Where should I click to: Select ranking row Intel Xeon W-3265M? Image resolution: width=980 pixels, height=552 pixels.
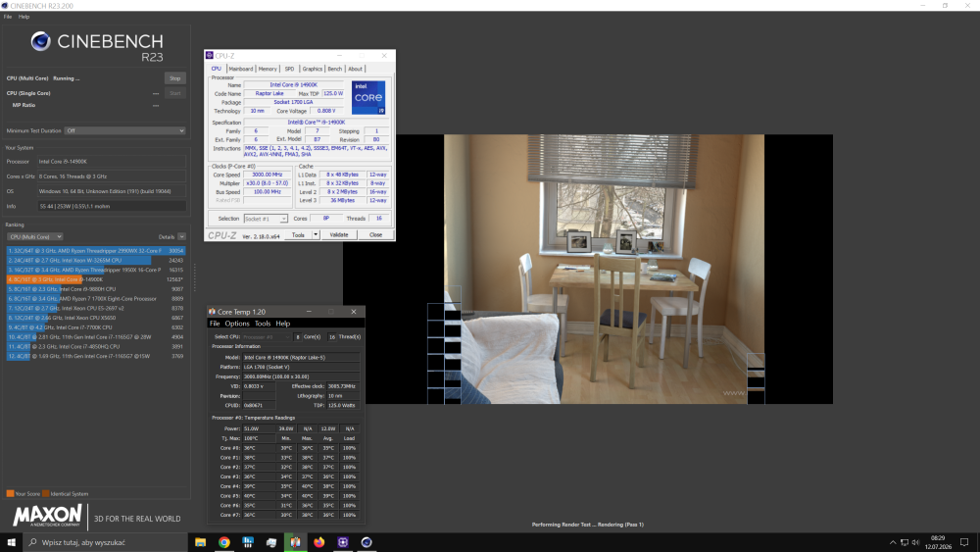[x=96, y=260]
